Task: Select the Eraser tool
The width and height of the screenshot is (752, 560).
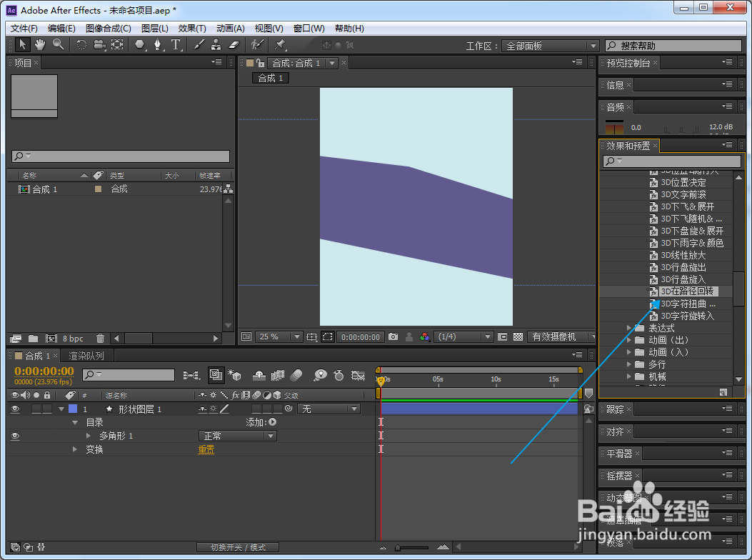Action: 234,45
